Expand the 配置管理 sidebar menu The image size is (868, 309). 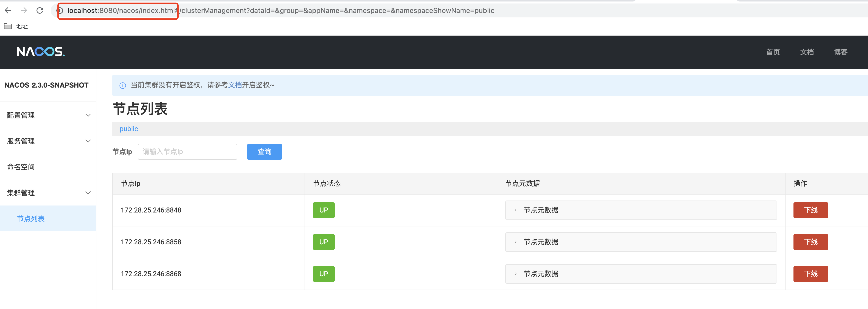(x=48, y=115)
